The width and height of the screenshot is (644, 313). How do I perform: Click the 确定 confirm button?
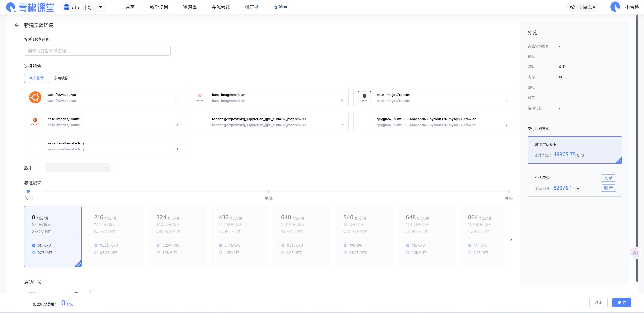621,302
